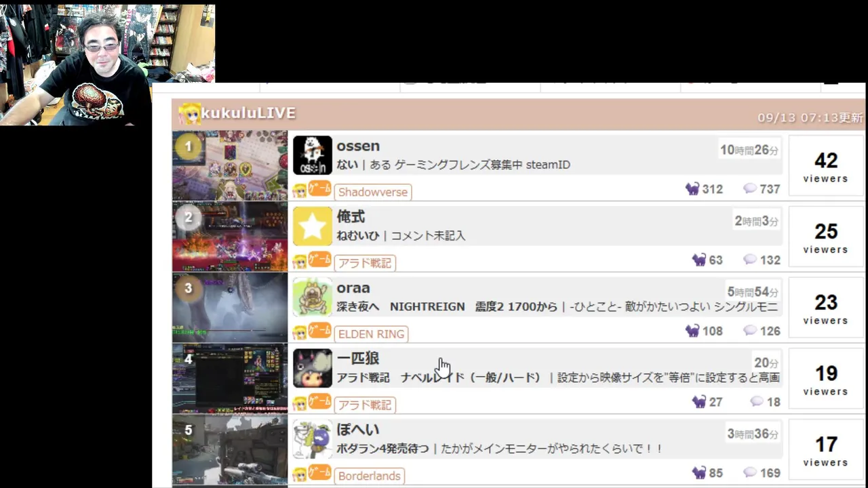Viewport: 868px width, 488px height.
Task: Click the 19 viewers box
Action: tap(826, 379)
